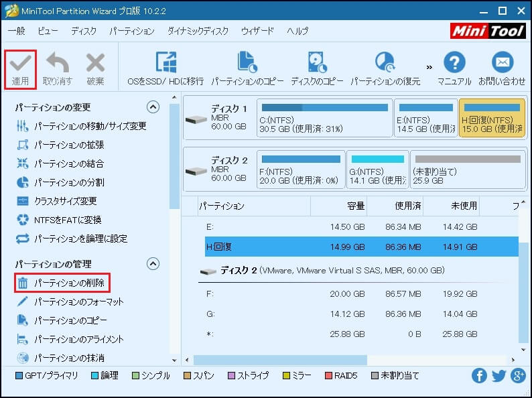Open the ディスク menu
The width and height of the screenshot is (532, 398).
(84, 31)
